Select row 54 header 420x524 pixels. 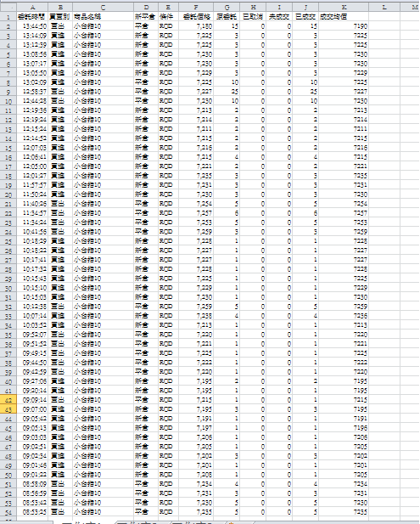point(8,512)
